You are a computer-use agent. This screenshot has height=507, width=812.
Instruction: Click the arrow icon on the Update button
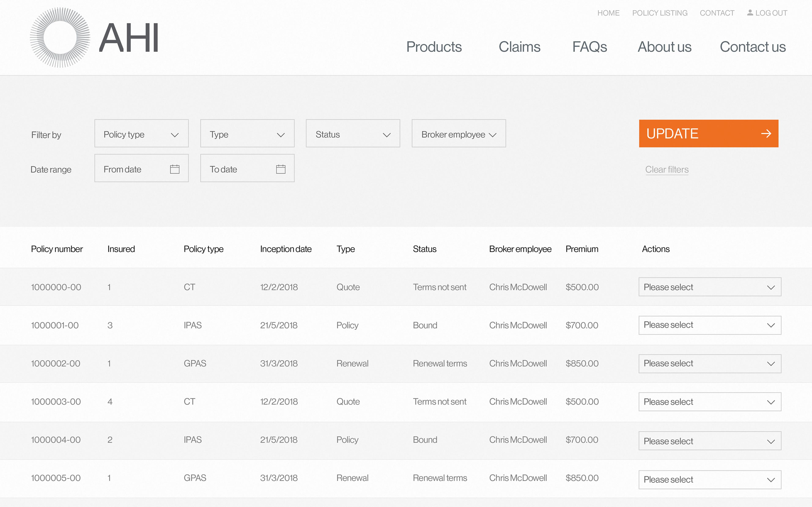pyautogui.click(x=766, y=134)
